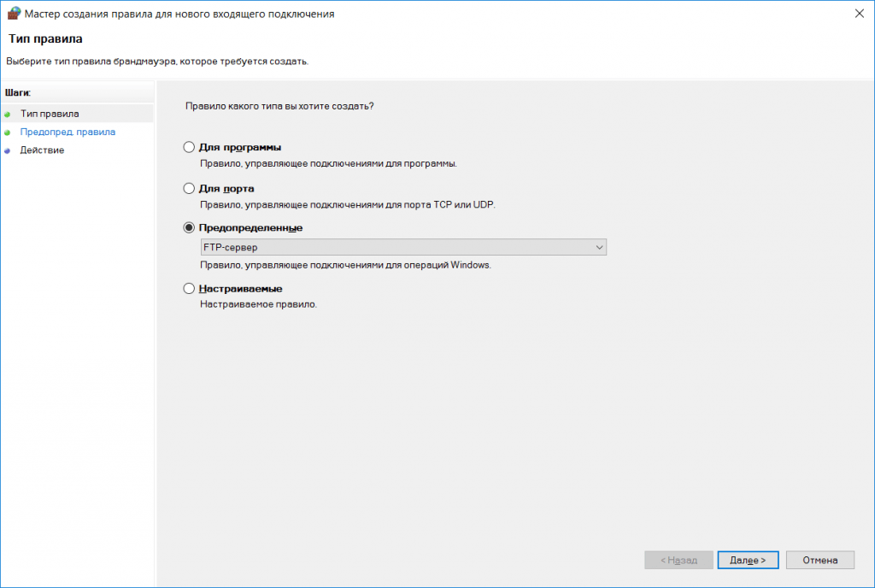Open the Действие step in sidebar
875x588 pixels.
click(42, 150)
